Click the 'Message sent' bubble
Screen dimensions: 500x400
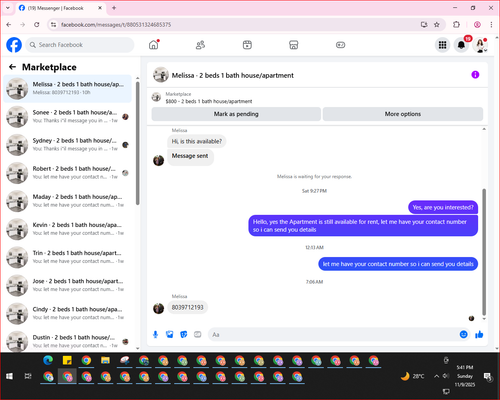[190, 156]
